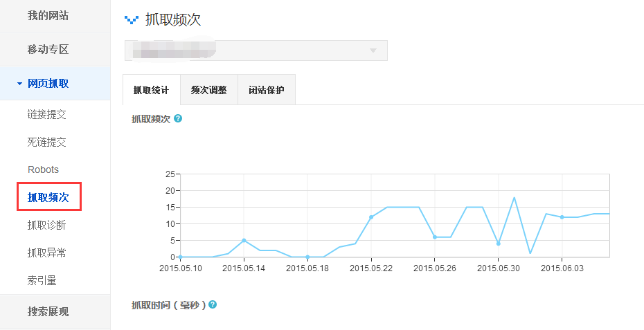Expand the 移动专区 sidebar section
Image resolution: width=644 pixels, height=330 pixels.
click(48, 50)
